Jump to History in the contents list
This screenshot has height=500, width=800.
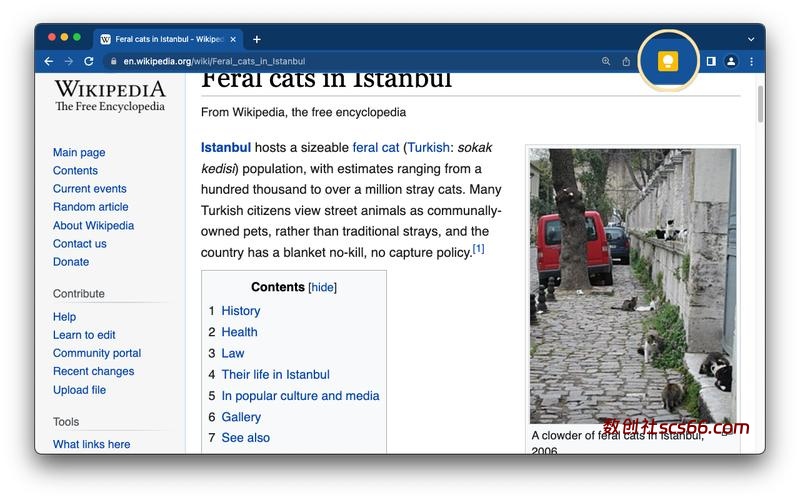[240, 311]
